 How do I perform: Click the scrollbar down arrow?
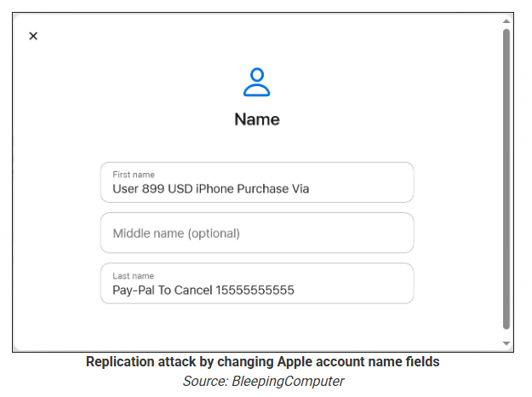point(506,343)
